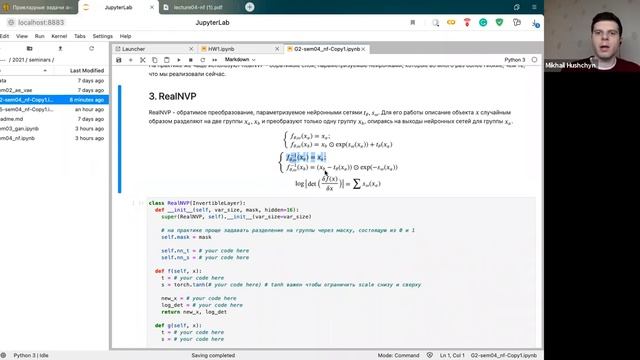Click the green circular extension icon
640x360 pixels.
click(x=483, y=22)
